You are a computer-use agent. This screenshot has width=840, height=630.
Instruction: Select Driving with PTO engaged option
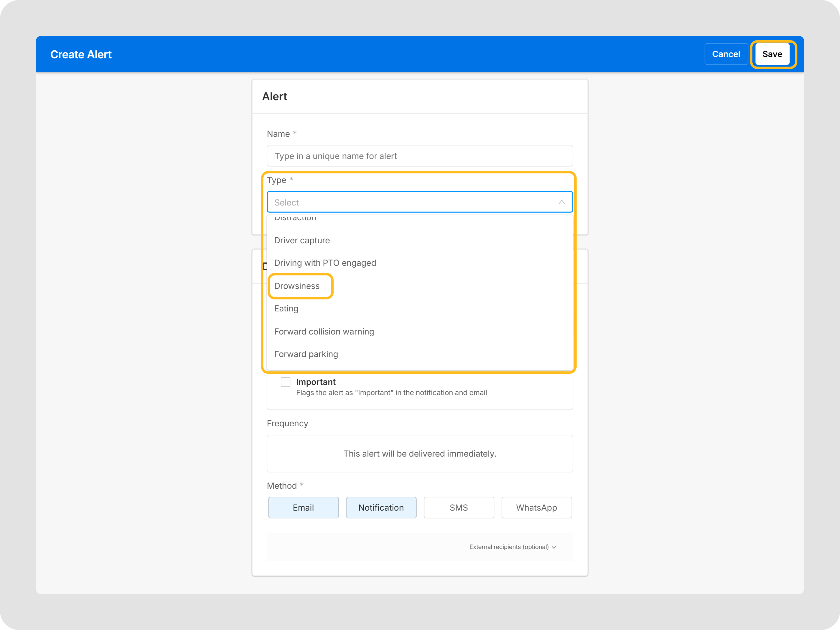pos(325,263)
